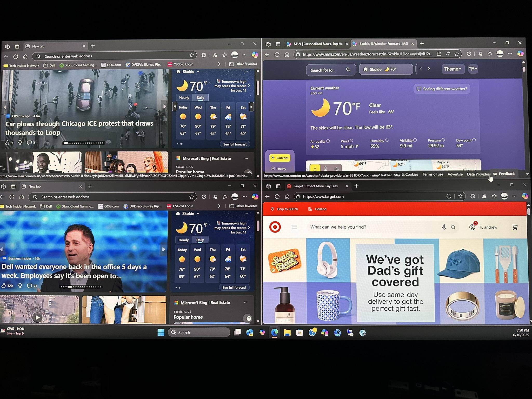Screen dimensions: 532x399
Task: Click See full forecast in bottom-left widget
Action: click(234, 288)
